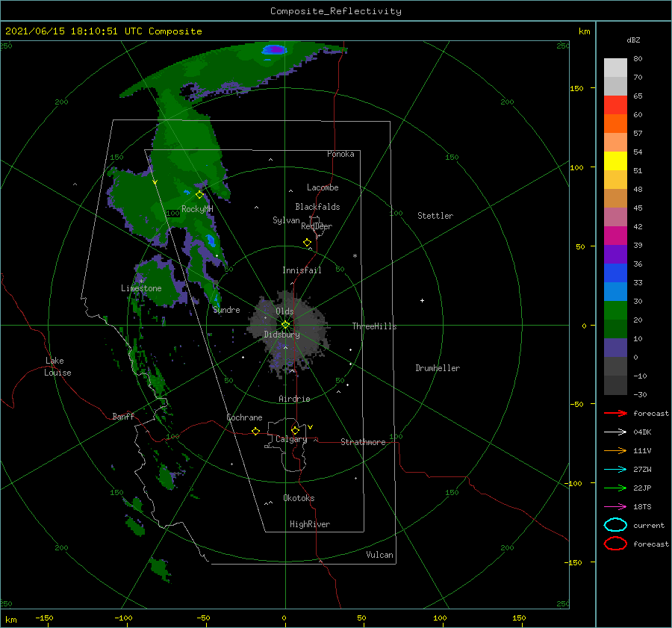
Task: Click the asterisk marker above Limestone label
Action: (x=141, y=282)
